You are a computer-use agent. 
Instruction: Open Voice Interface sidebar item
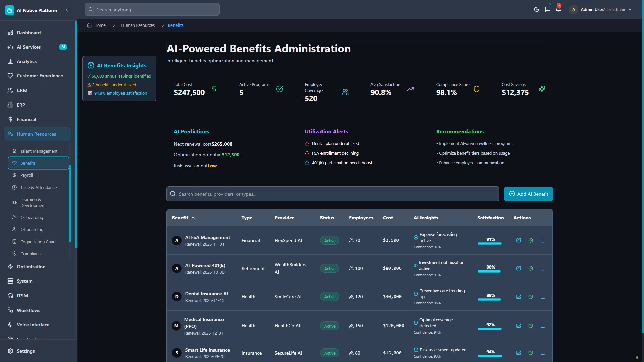coord(37,325)
